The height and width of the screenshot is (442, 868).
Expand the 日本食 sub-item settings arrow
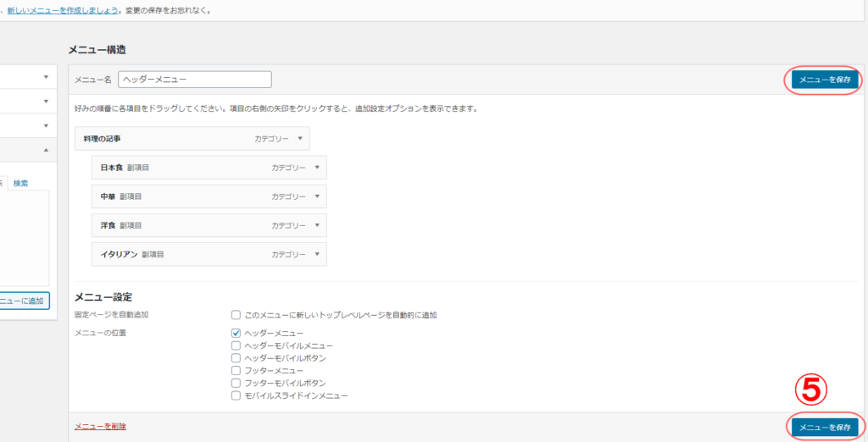pyautogui.click(x=316, y=167)
